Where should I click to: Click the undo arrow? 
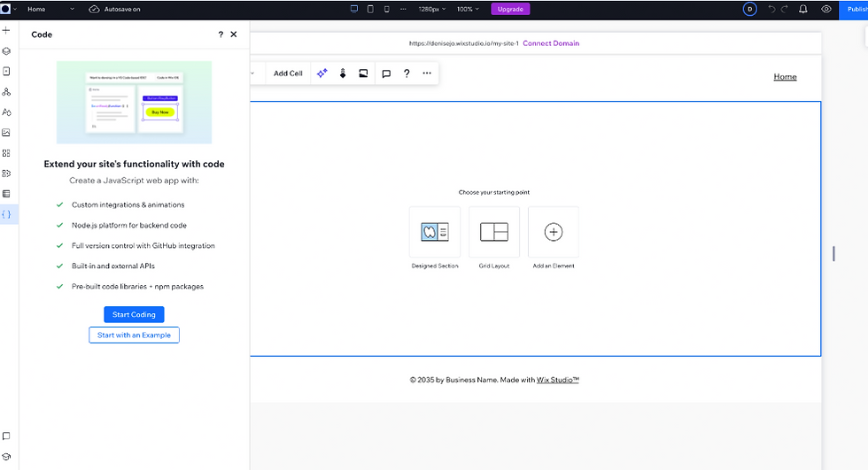[x=771, y=9]
